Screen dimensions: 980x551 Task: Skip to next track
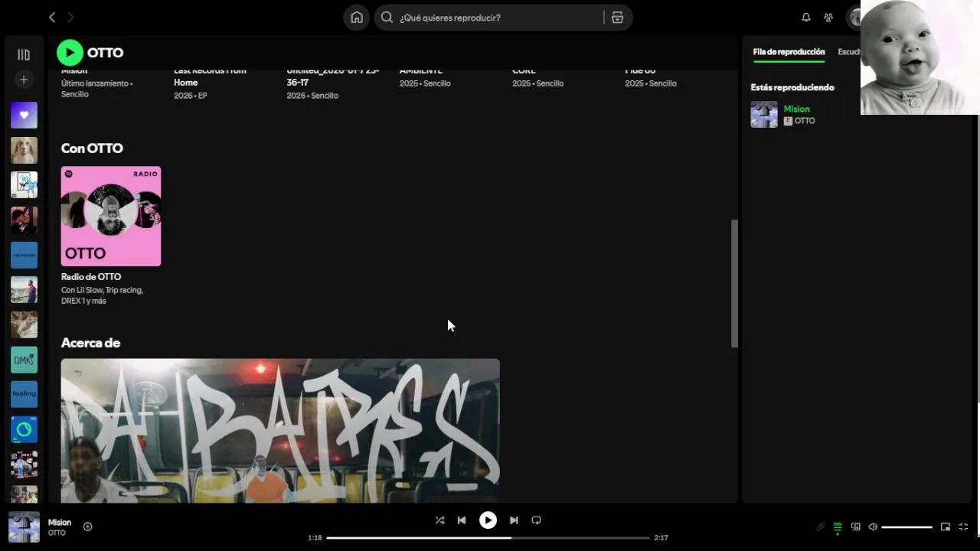click(514, 520)
